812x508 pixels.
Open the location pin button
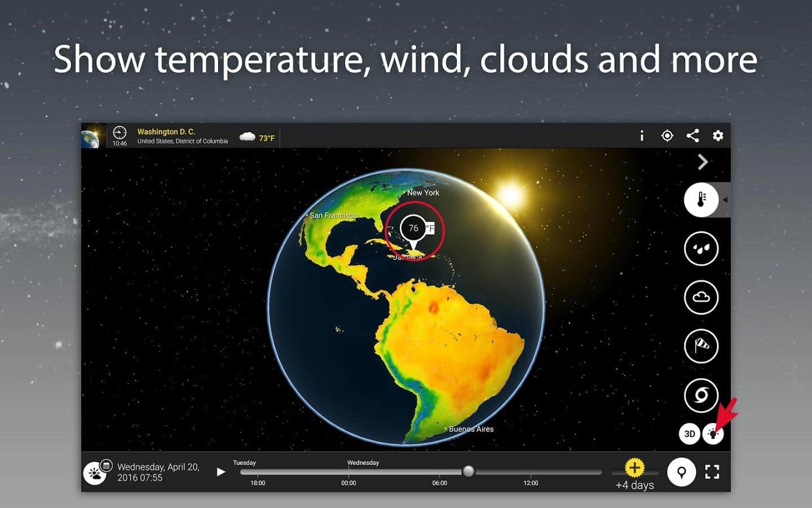pyautogui.click(x=681, y=472)
